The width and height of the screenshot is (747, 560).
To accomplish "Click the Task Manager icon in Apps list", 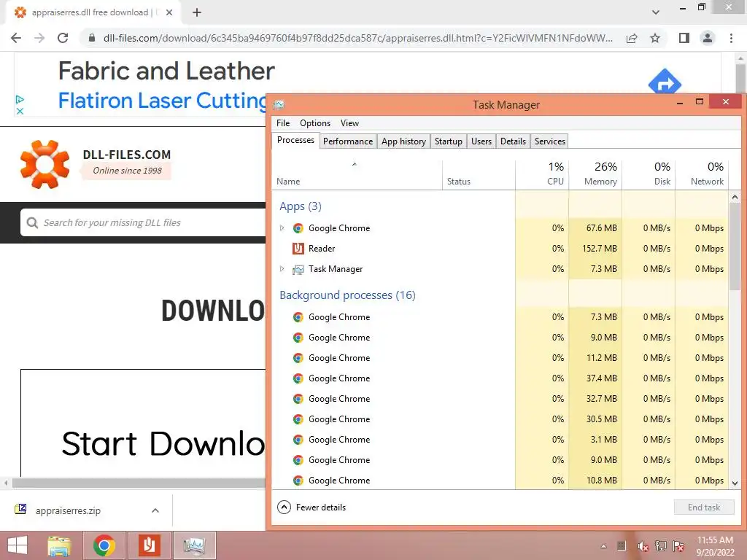I will tap(298, 270).
